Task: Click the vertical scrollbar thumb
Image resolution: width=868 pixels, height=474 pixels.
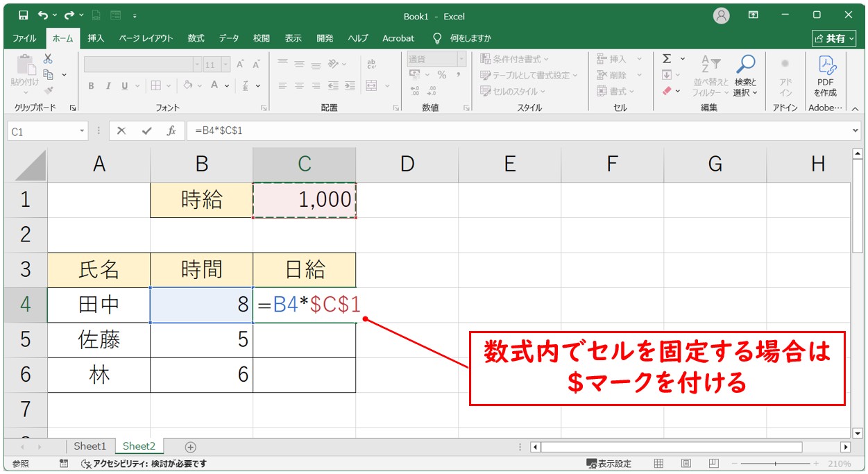Action: pyautogui.click(x=857, y=205)
